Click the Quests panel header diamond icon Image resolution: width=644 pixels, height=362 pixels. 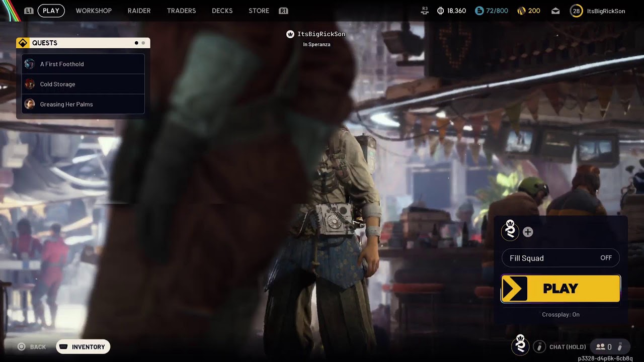tap(23, 43)
